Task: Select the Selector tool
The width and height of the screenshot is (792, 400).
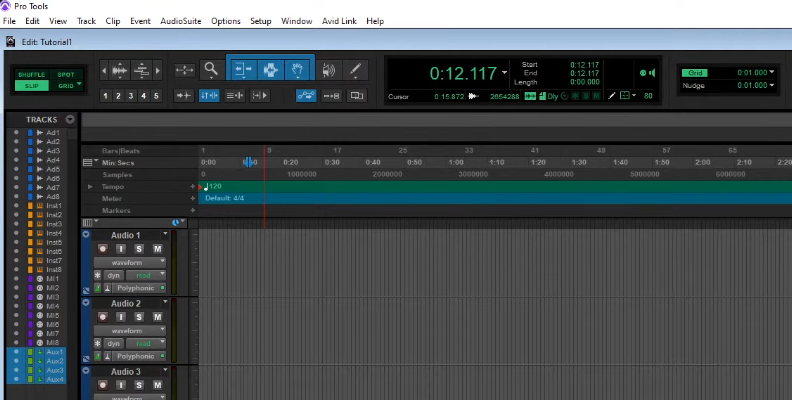Action: coord(269,70)
